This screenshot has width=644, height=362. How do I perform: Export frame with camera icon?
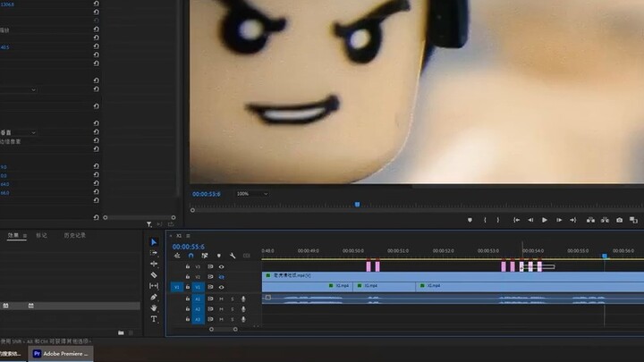pos(619,220)
